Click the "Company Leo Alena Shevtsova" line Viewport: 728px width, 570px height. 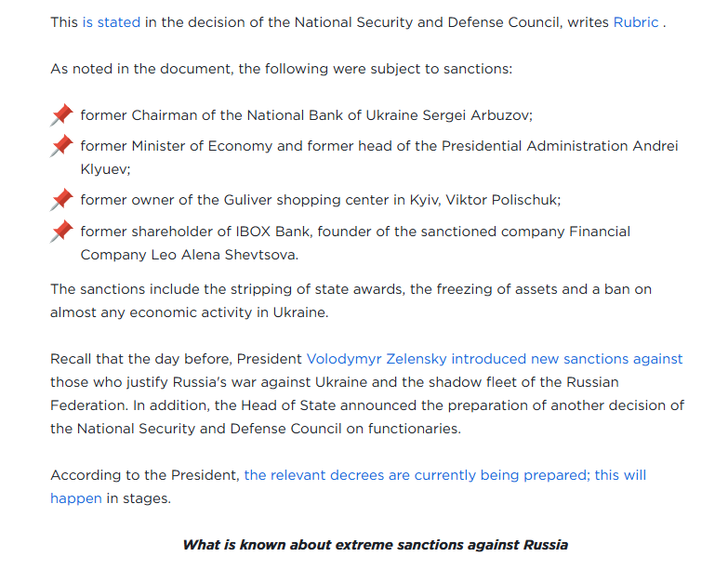pos(190,255)
